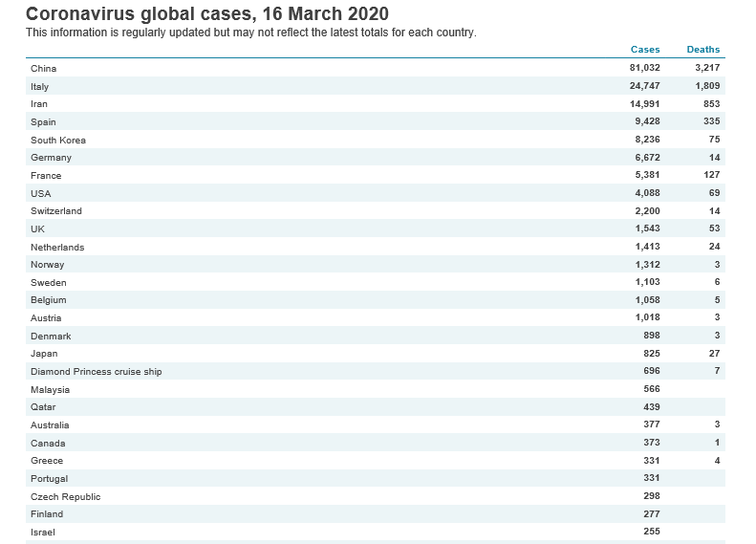Click the Cases column header

coord(645,49)
